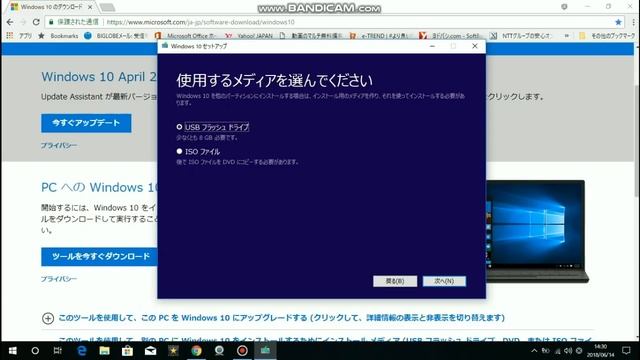
Task: Open Chrome menu three-dot icon
Action: point(633,22)
